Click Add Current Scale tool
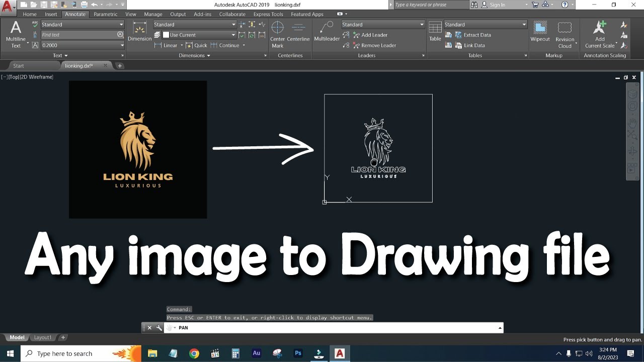 click(600, 35)
